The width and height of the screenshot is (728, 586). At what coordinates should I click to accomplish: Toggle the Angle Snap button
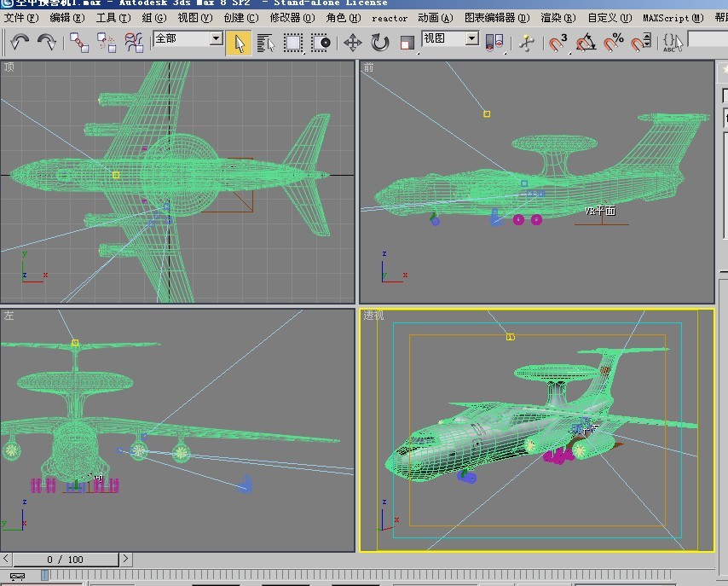click(586, 42)
